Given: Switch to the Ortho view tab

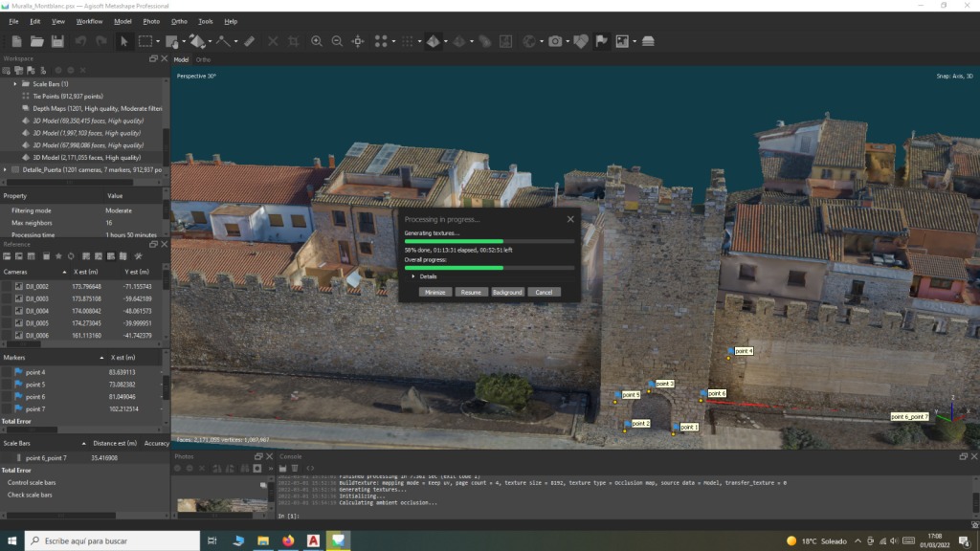Looking at the screenshot, I should (x=204, y=59).
